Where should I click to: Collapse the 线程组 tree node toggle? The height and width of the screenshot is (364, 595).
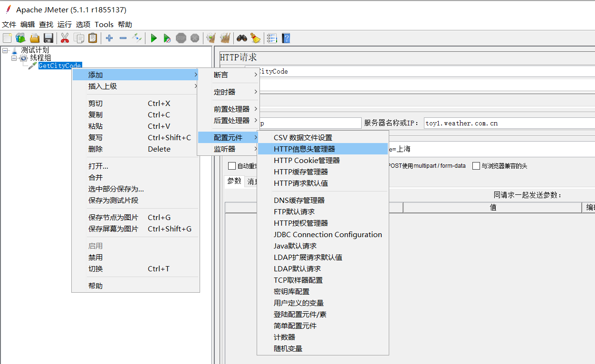14,58
